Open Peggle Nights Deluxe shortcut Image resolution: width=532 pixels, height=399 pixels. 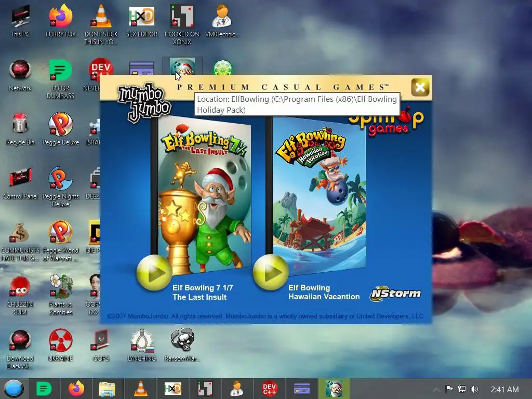pos(61,187)
